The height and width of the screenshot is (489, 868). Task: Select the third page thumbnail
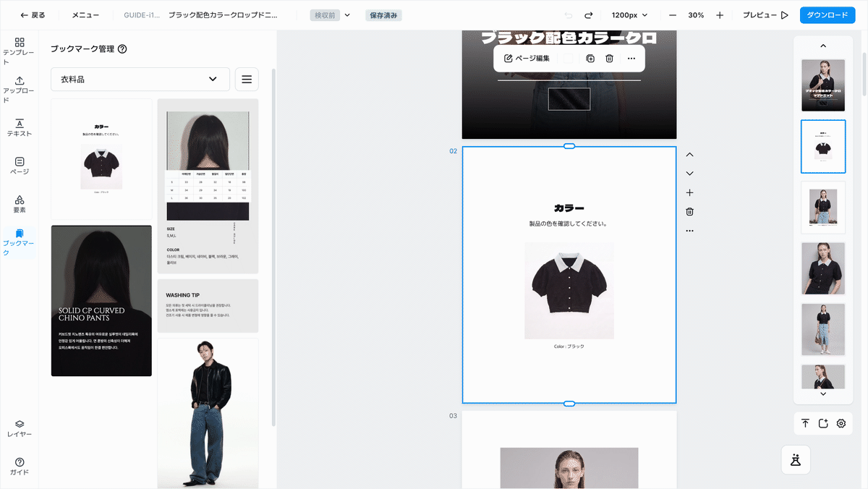823,208
